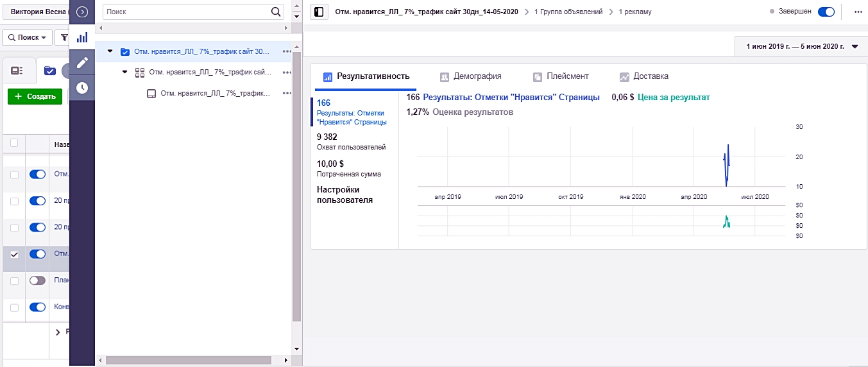Click the tree panel's scroll-left arrow below search
The height and width of the screenshot is (367, 868).
tap(101, 28)
